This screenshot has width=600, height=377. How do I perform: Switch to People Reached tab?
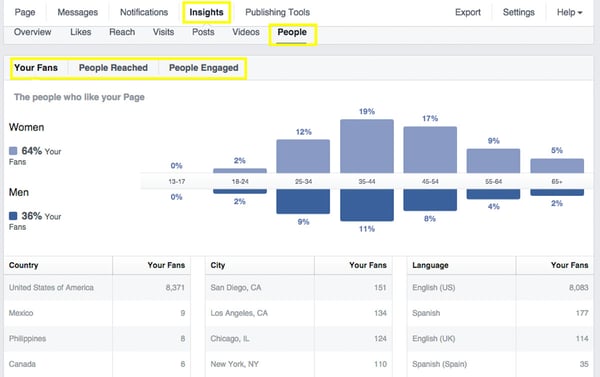click(x=113, y=68)
